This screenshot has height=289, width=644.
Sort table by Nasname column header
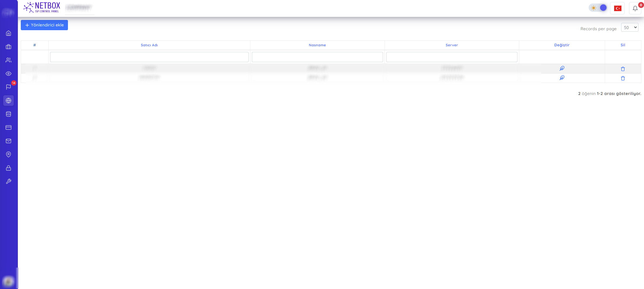[317, 45]
